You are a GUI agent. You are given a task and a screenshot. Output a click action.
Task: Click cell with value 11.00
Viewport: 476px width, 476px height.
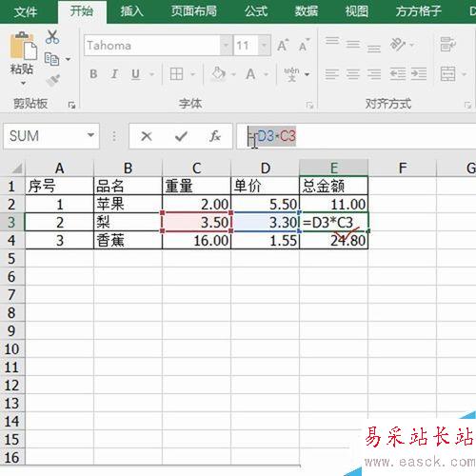(x=334, y=204)
